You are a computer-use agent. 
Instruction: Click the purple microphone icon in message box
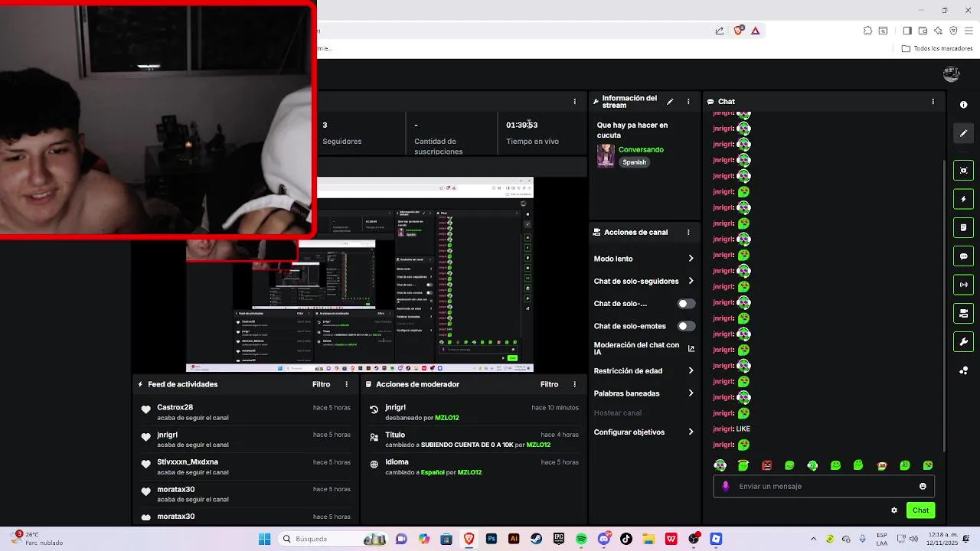tap(726, 486)
